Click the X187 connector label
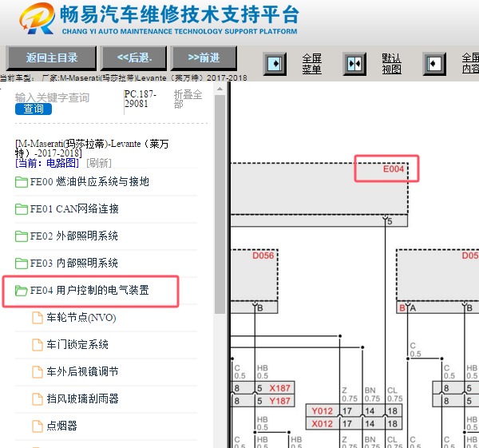The height and width of the screenshot is (448, 479). click(x=279, y=388)
